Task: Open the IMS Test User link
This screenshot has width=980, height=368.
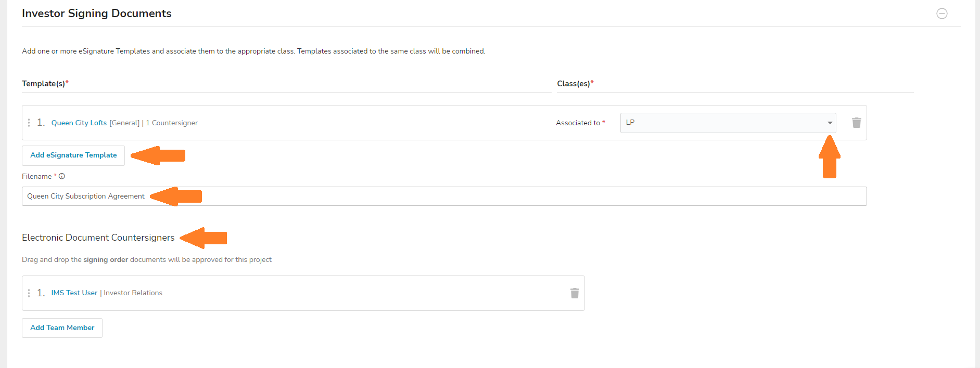Action: pyautogui.click(x=74, y=293)
